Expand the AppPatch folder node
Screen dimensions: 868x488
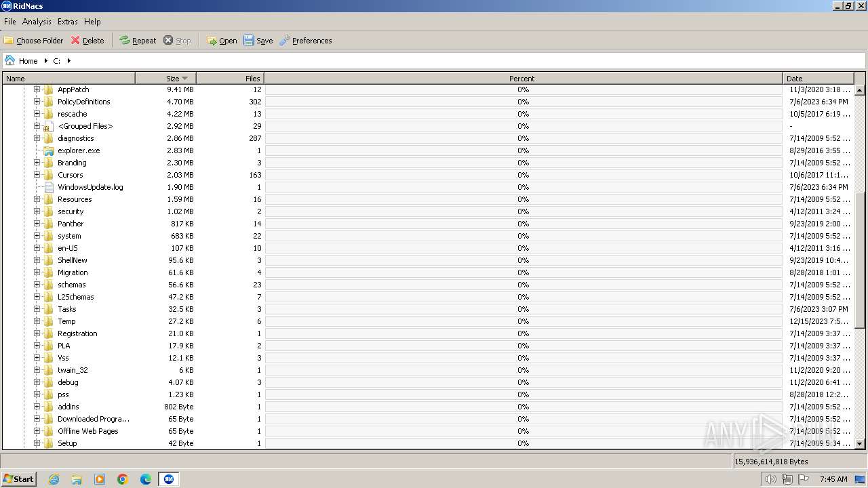coord(37,89)
